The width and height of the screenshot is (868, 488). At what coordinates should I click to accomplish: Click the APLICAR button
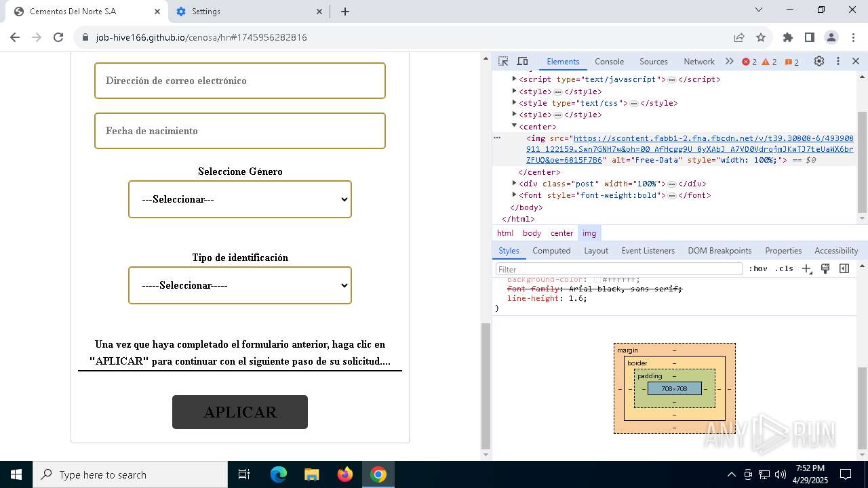pos(240,412)
